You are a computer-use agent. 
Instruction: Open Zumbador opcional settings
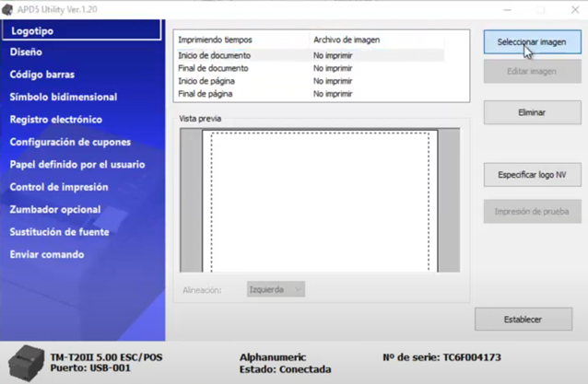tap(55, 209)
